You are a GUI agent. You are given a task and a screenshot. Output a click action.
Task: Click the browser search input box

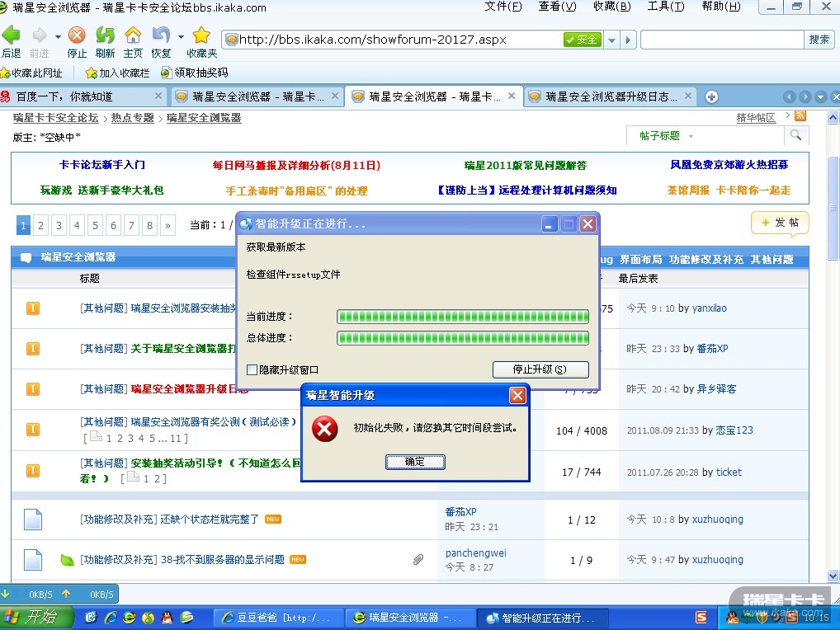pyautogui.click(x=722, y=40)
